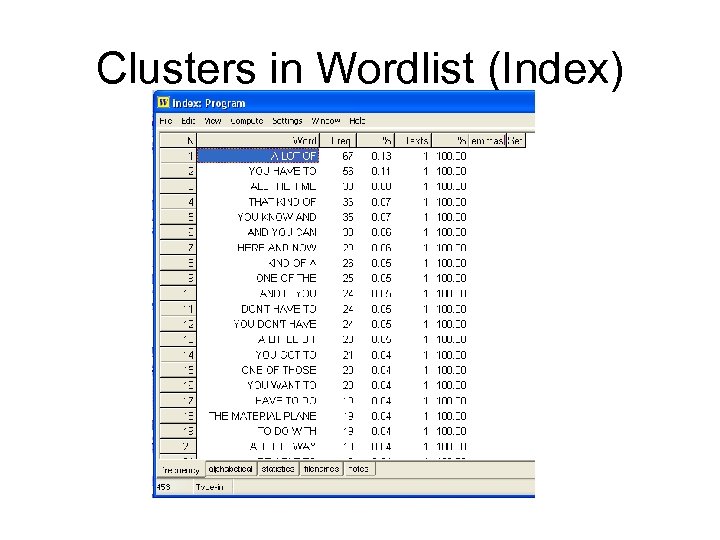Click the WordSmith icon in Index title bar
720x540 pixels.
(163, 102)
